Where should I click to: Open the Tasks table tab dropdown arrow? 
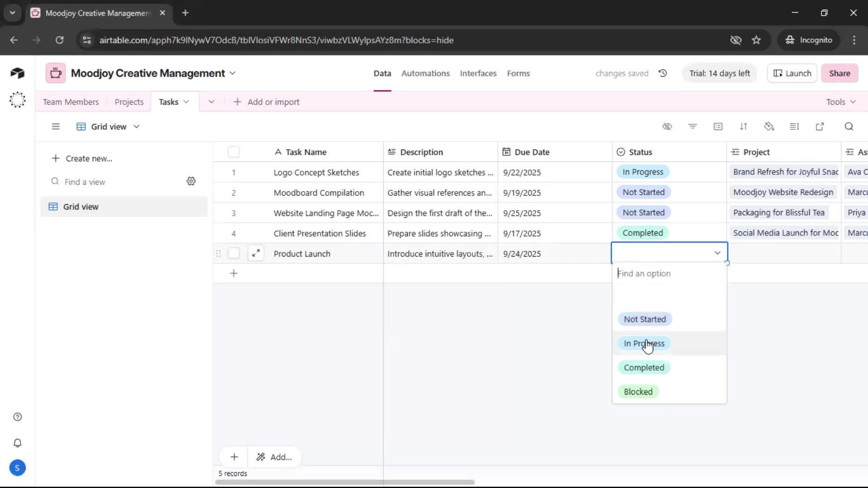click(x=186, y=102)
